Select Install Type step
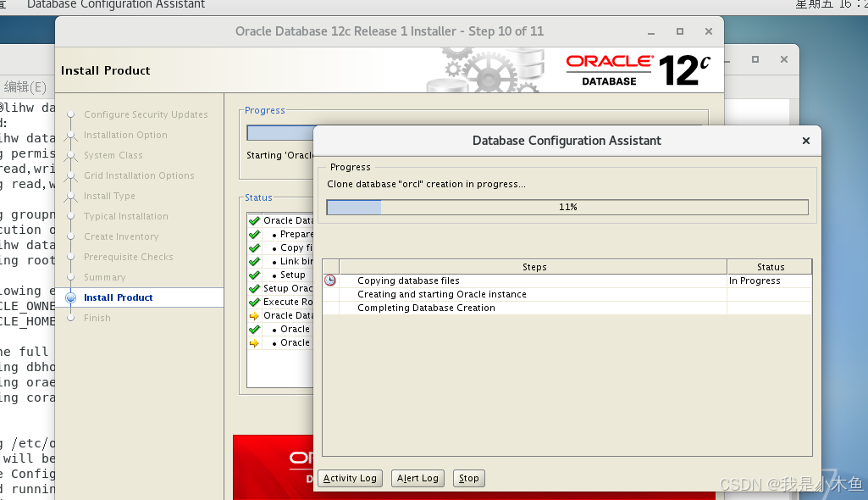This screenshot has height=500, width=868. pos(109,196)
